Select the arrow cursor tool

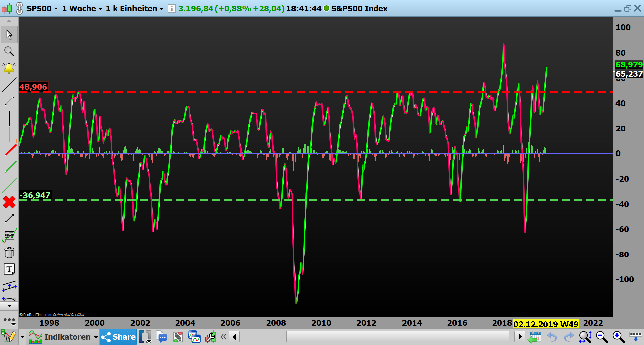(9, 35)
